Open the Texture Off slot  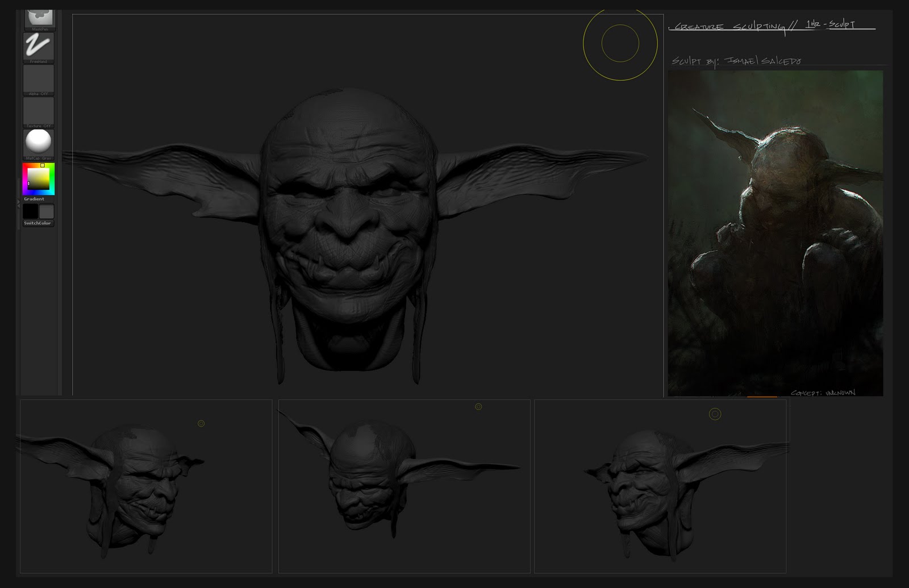point(39,112)
